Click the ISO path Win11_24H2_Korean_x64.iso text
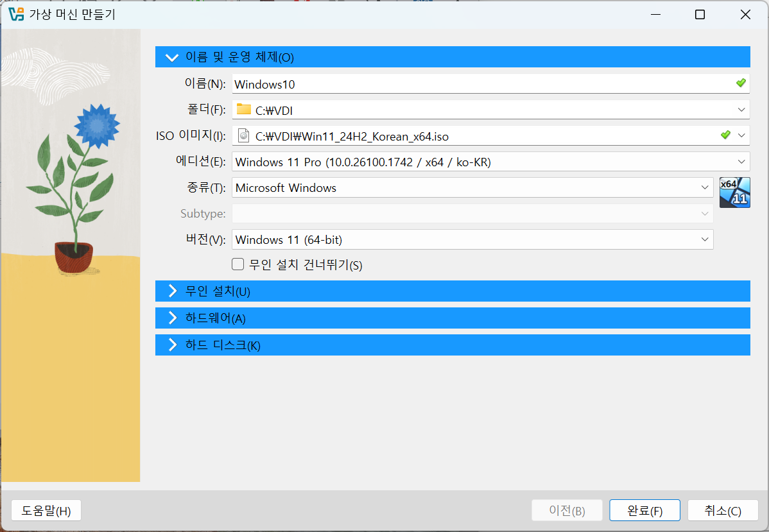769x532 pixels. point(352,136)
